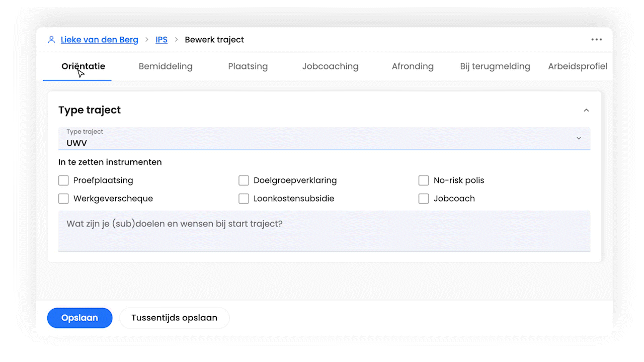Click Tussentijds opslaan button
The width and height of the screenshot is (644, 362).
175,318
